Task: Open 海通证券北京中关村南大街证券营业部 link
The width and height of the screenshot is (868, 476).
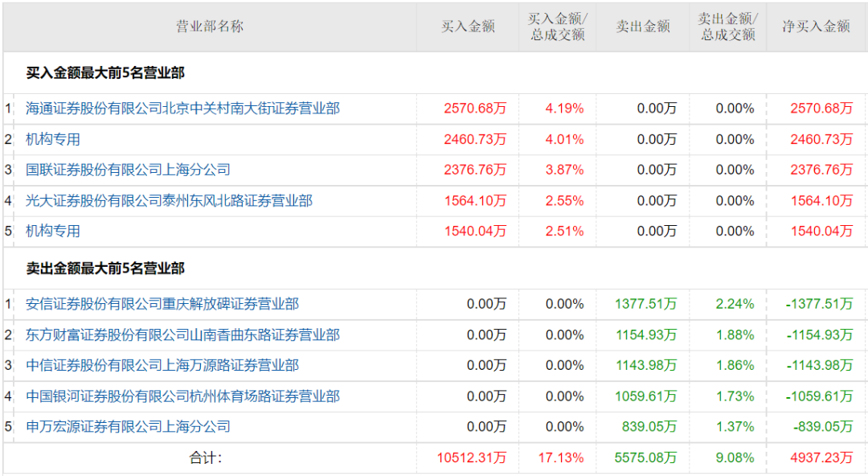Action: (182, 109)
